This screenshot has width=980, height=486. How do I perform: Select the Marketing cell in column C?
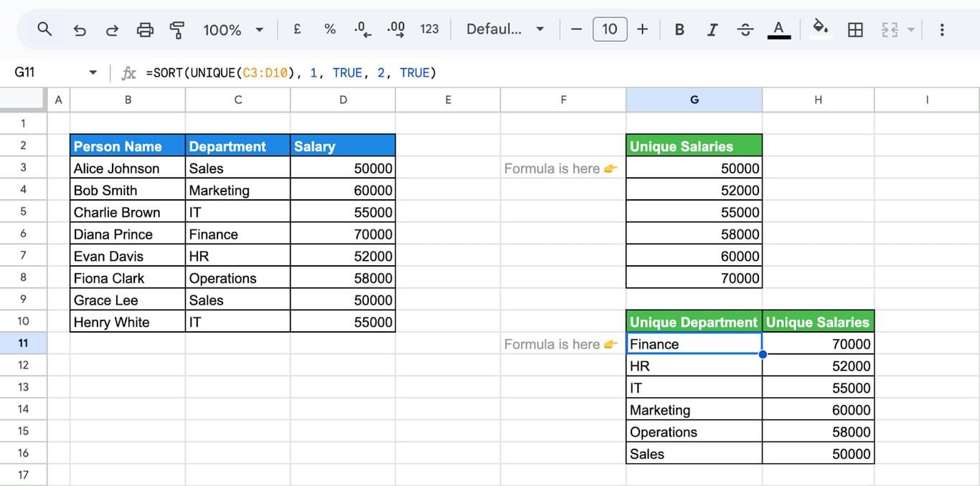point(237,190)
